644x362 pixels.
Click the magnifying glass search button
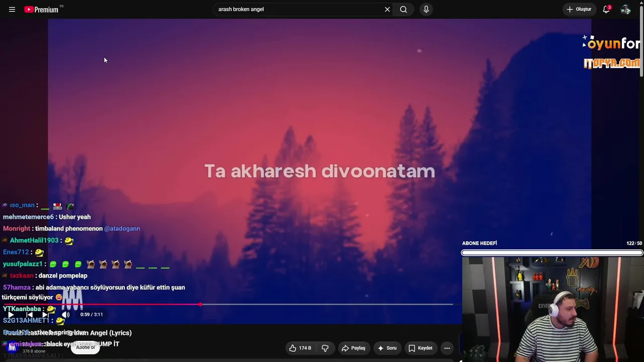coord(404,10)
